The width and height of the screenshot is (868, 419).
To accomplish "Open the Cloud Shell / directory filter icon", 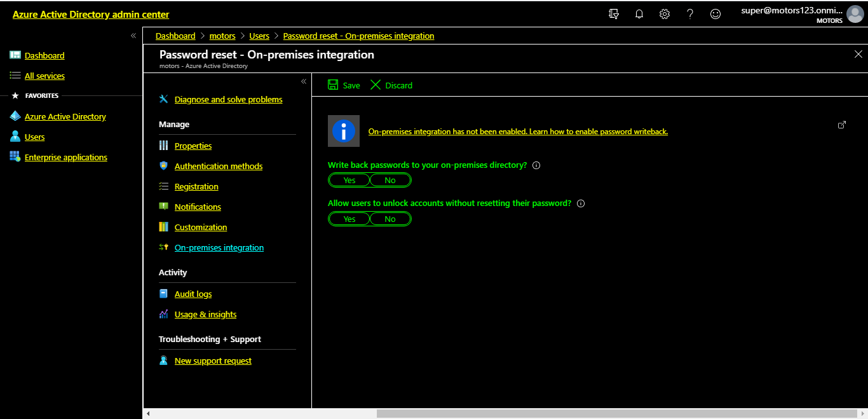I will point(614,14).
